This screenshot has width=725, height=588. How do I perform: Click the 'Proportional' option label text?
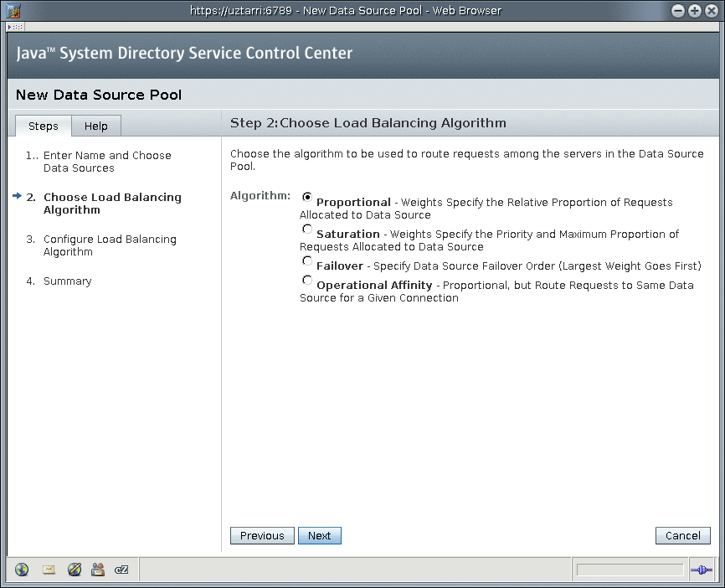pyautogui.click(x=354, y=202)
